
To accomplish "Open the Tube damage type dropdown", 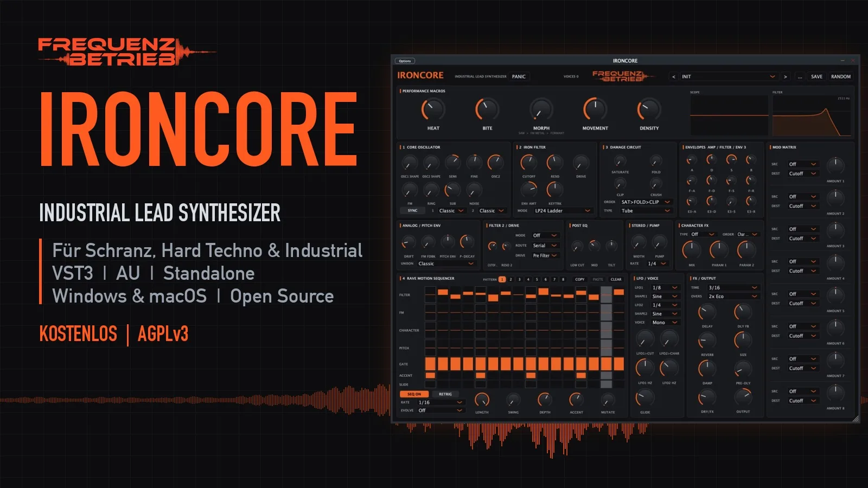I will tap(647, 210).
